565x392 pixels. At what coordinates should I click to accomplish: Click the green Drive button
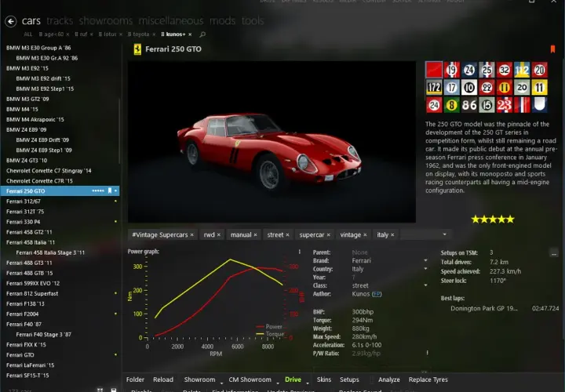click(x=293, y=379)
